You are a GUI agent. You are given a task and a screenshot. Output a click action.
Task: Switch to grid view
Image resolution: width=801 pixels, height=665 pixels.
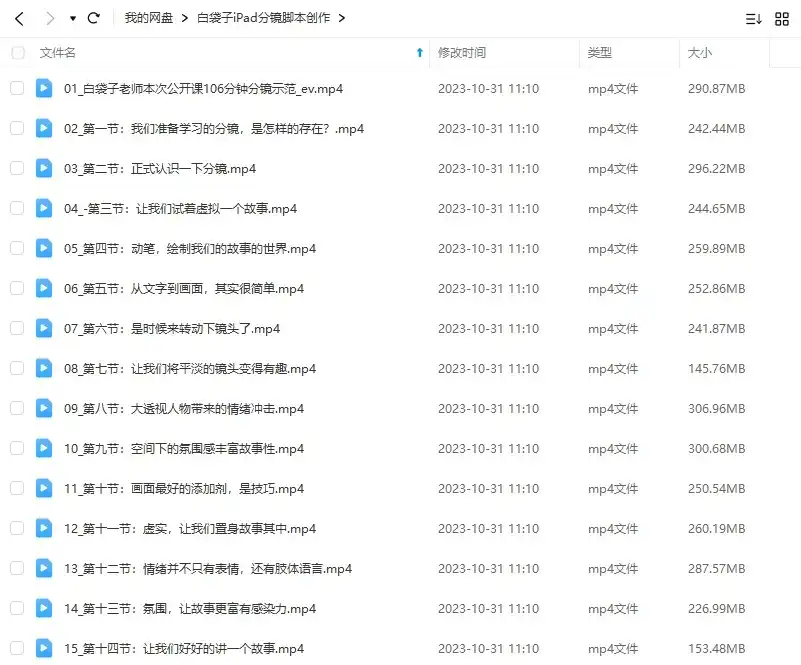(782, 19)
